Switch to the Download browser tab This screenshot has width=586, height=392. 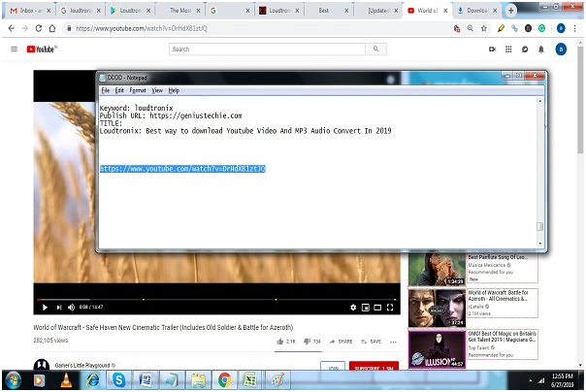pos(477,11)
